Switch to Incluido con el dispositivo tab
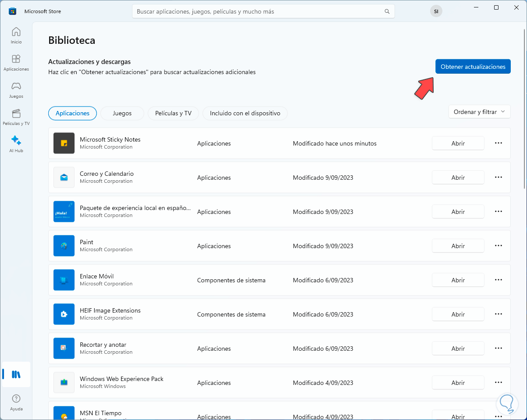The image size is (527, 420). tap(245, 113)
